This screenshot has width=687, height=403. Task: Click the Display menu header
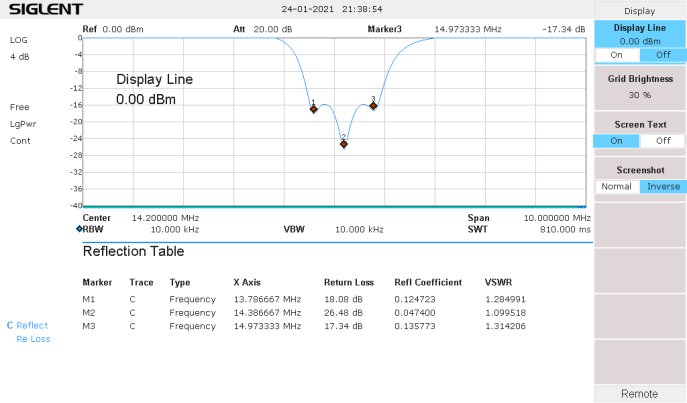pyautogui.click(x=639, y=10)
